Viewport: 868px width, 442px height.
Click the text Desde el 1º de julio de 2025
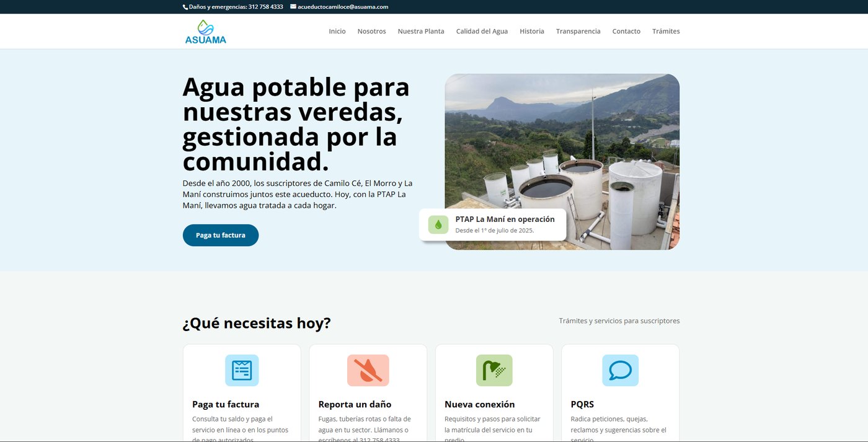[495, 231]
